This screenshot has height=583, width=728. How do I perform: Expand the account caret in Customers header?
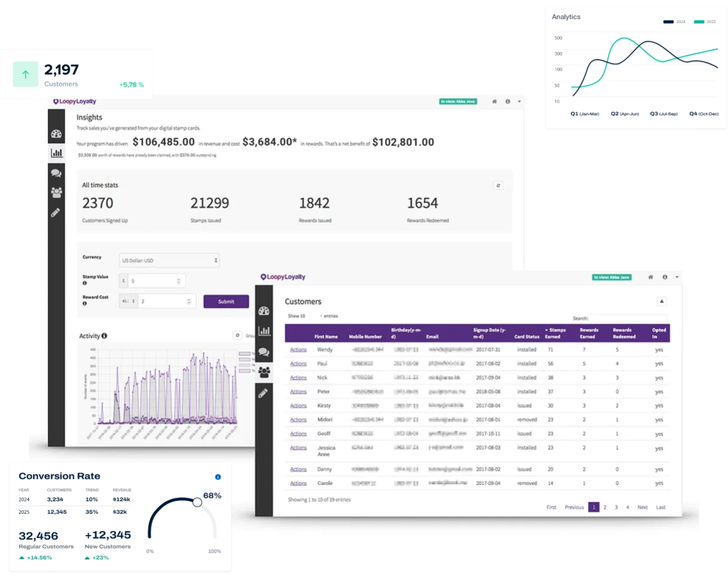677,277
